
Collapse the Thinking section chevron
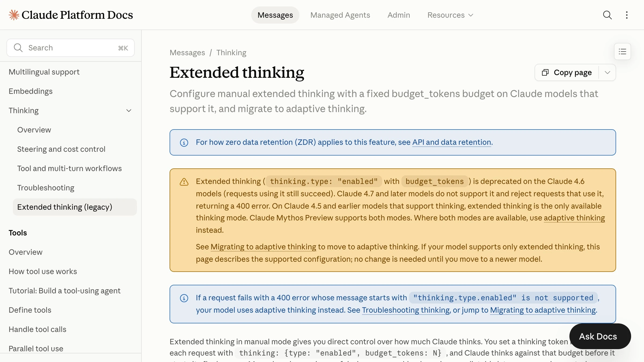pyautogui.click(x=129, y=110)
